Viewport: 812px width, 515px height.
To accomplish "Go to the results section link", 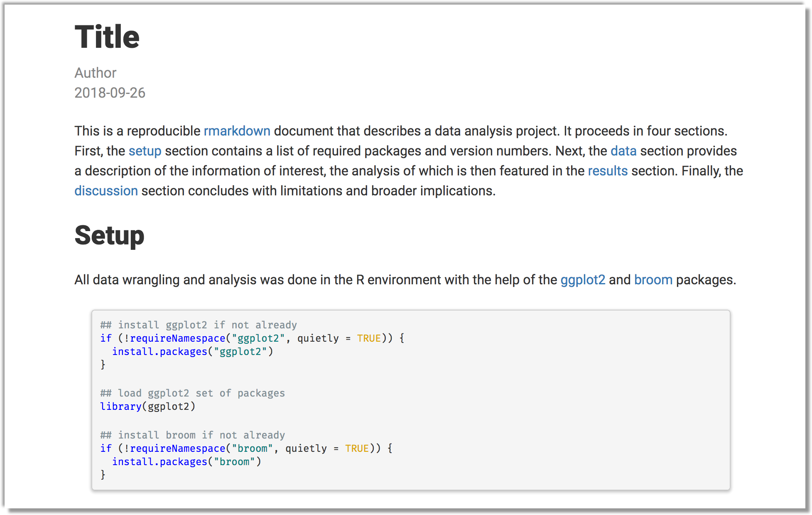I will (x=607, y=171).
